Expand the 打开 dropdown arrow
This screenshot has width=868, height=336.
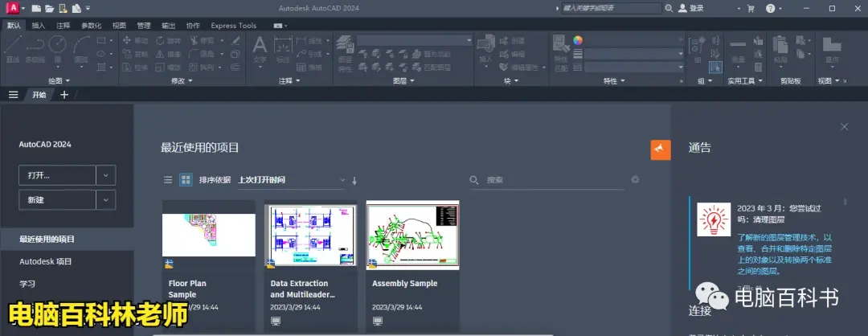point(106,175)
